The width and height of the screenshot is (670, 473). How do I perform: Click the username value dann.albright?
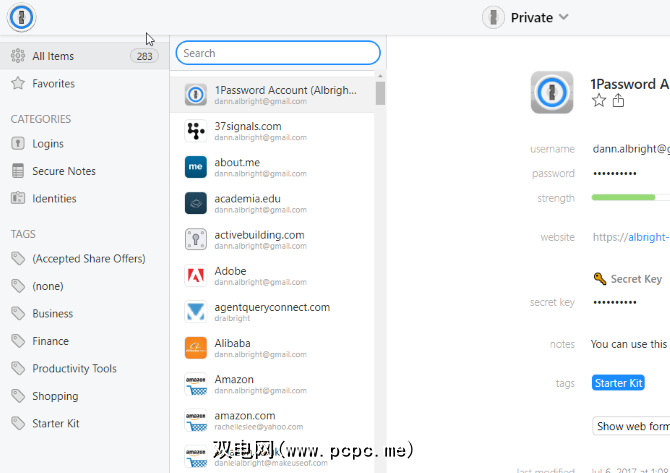(x=631, y=149)
